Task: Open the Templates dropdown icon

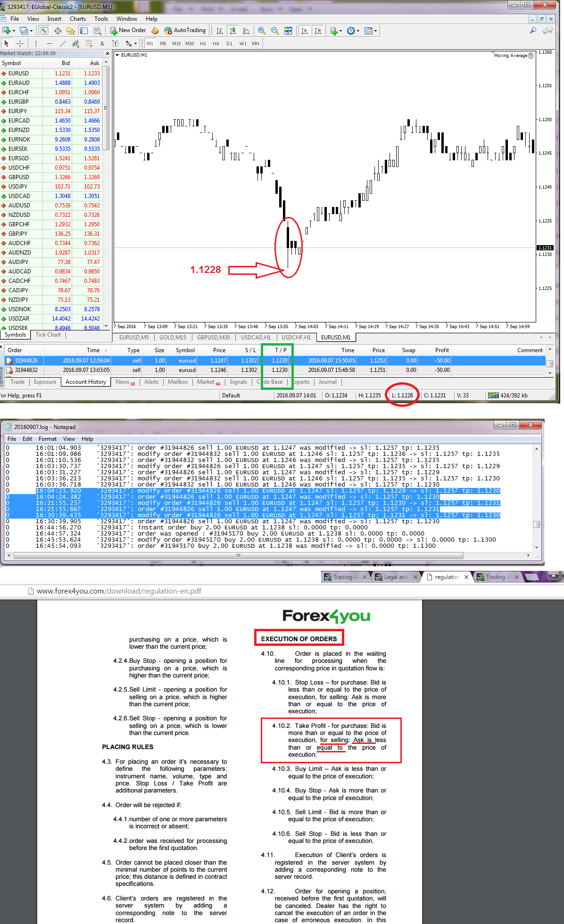Action: point(371,31)
